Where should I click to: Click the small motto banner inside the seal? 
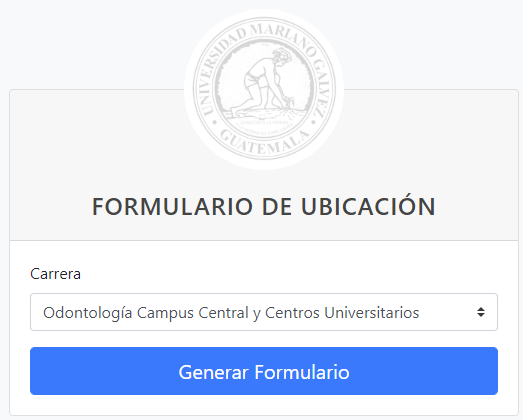(x=264, y=125)
